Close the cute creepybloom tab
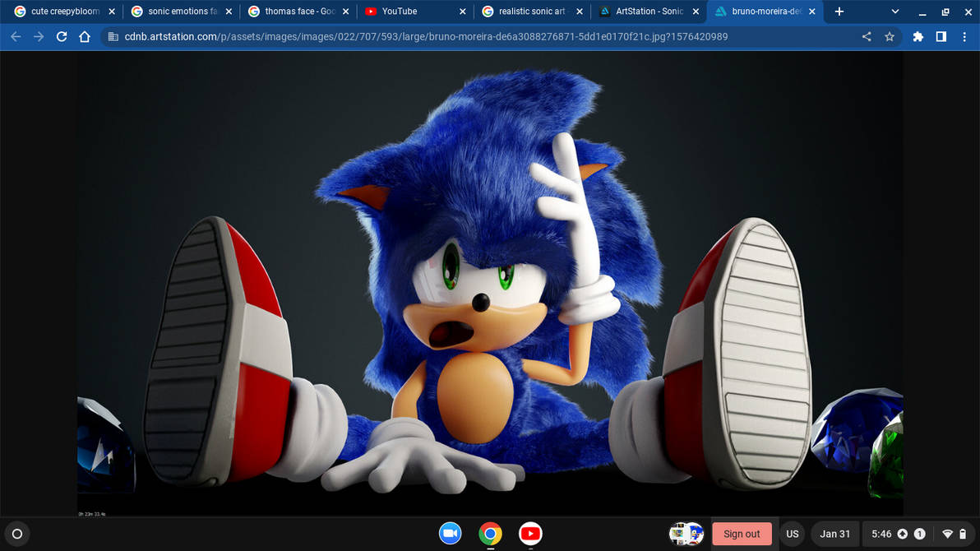The width and height of the screenshot is (980, 551). pyautogui.click(x=112, y=12)
